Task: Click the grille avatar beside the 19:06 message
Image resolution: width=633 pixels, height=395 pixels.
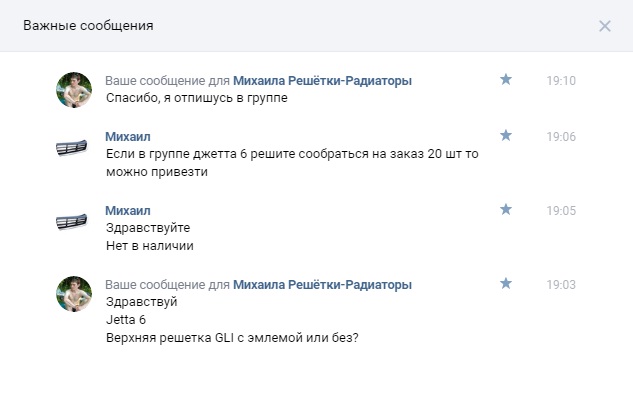Action: (71, 147)
